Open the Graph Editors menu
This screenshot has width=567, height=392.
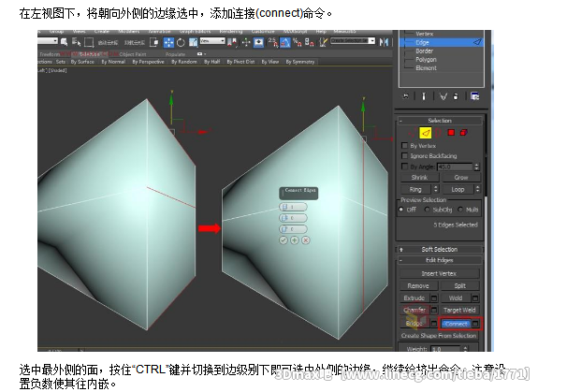(x=195, y=32)
